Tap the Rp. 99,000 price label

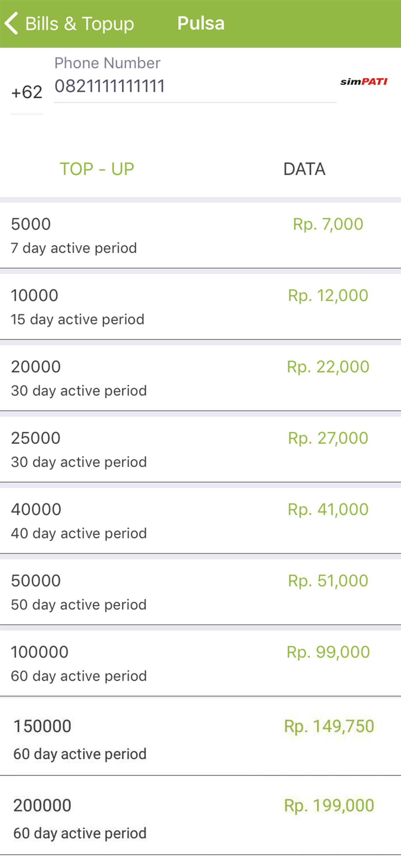(x=328, y=652)
